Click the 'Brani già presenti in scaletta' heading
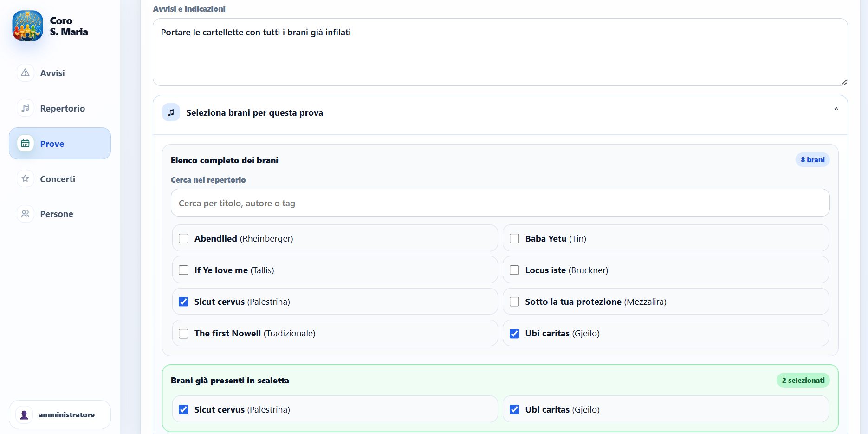Screen dimensions: 868x434 point(230,380)
